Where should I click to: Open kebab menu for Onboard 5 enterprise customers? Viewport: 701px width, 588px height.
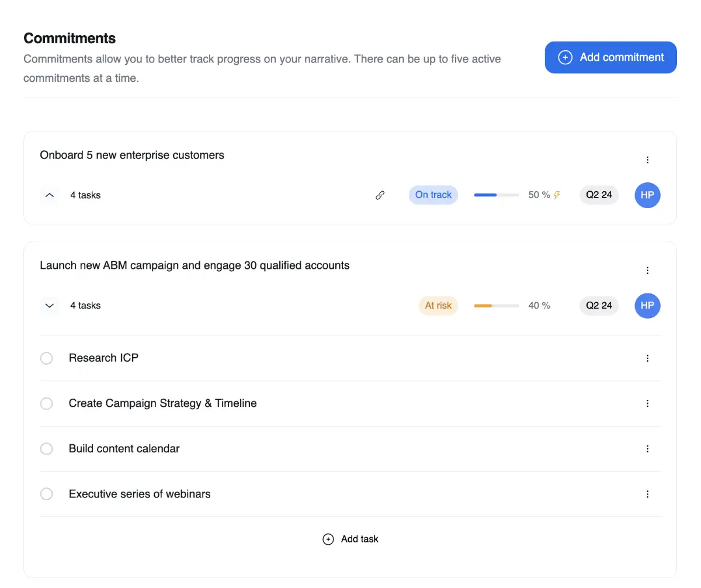(647, 160)
